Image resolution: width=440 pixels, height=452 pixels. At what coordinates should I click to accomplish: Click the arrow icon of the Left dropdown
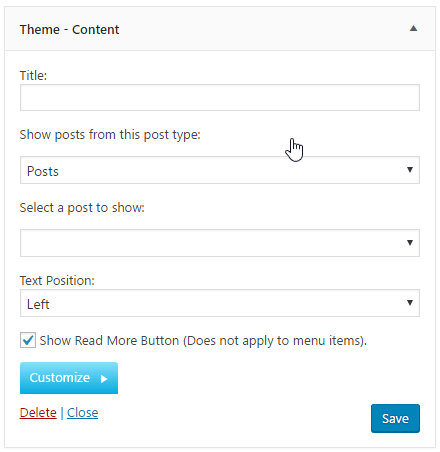click(410, 303)
